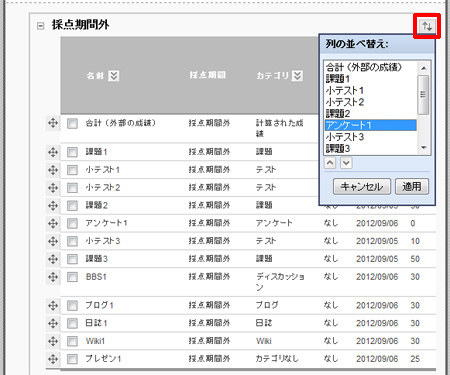Click the reorder list scrollbar up arrow

424,68
